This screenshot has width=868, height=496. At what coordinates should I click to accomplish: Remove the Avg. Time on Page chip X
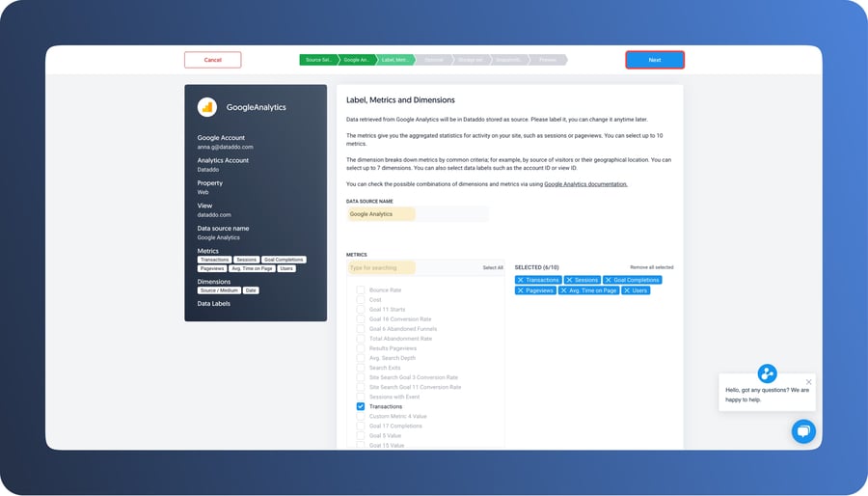563,290
